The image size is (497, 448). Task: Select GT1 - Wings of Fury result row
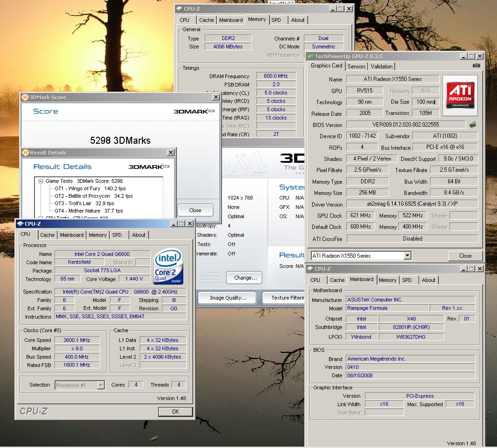coord(90,188)
